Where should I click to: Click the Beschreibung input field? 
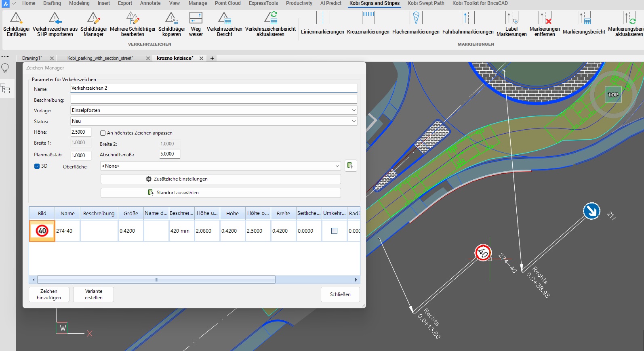[x=214, y=99]
